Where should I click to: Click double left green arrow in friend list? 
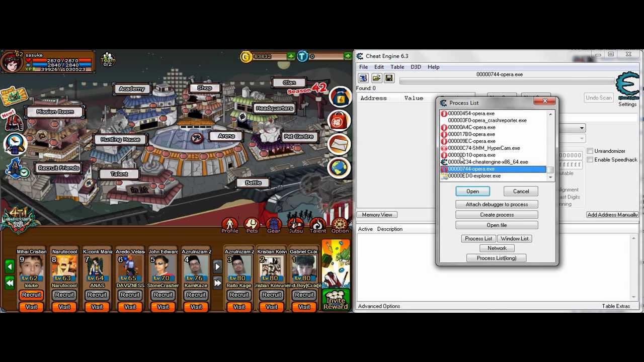coord(10,283)
